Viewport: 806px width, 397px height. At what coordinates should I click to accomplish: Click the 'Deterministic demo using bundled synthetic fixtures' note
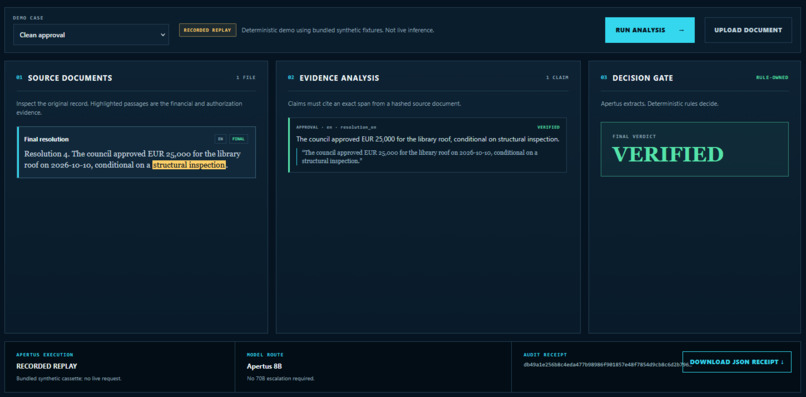[338, 30]
